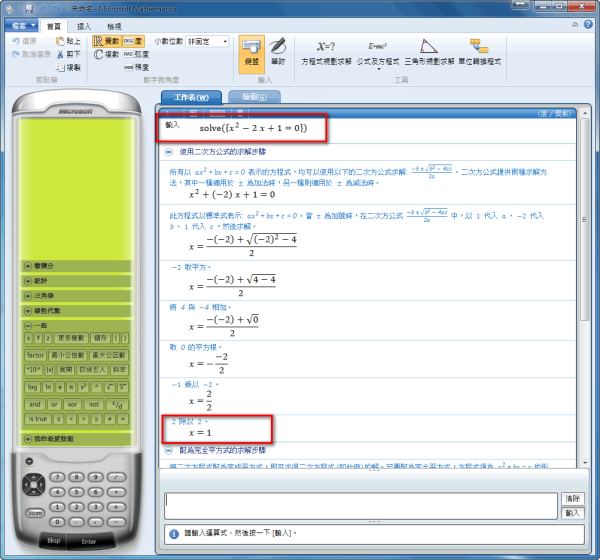
Task: Click the Bksp key on the calculator
Action: click(54, 540)
